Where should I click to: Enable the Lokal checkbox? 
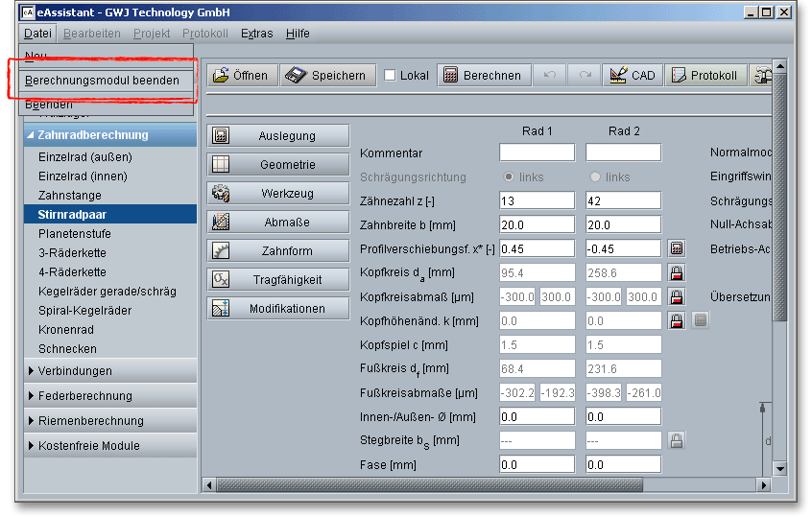tap(391, 76)
